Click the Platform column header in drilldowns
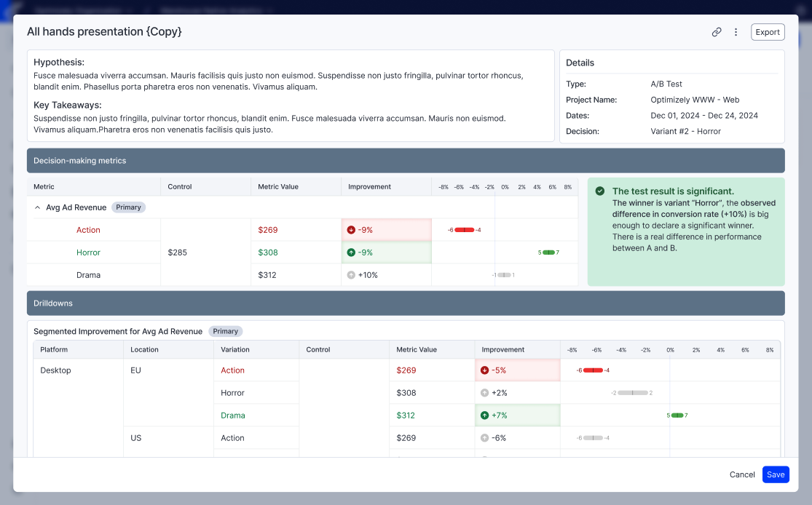812x505 pixels. 54,350
